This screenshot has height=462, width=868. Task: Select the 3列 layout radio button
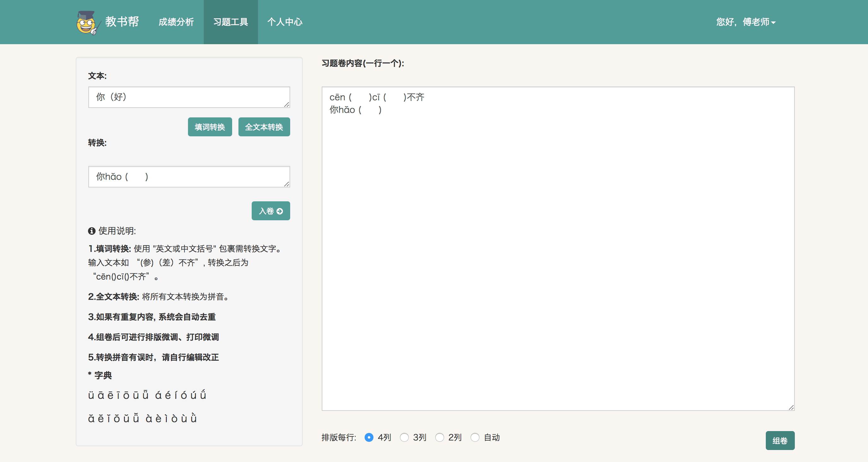pyautogui.click(x=404, y=437)
